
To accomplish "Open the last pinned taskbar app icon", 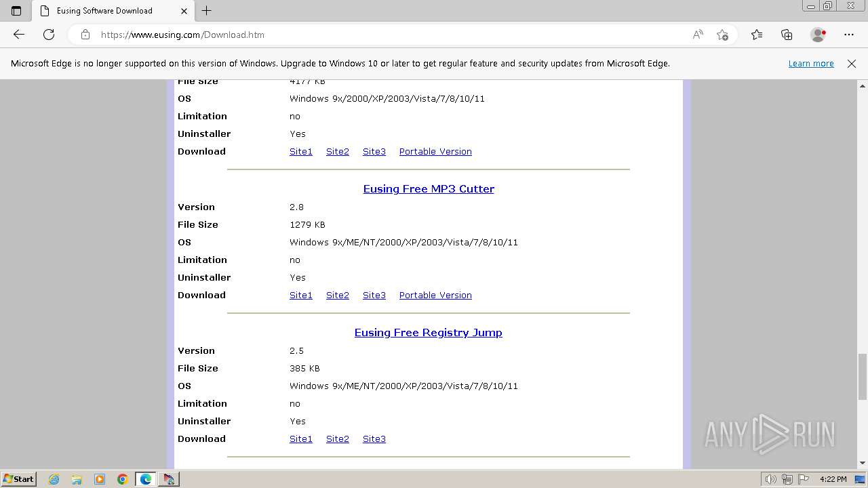I will tap(169, 479).
